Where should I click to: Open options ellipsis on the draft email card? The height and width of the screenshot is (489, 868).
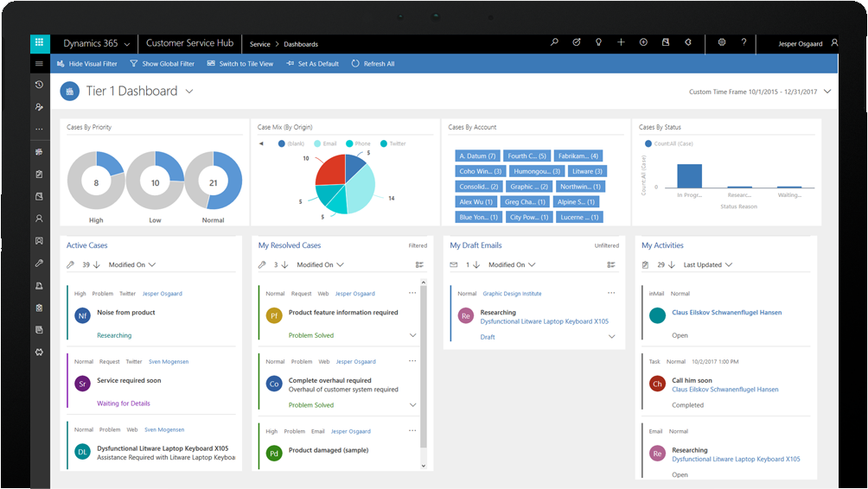pyautogui.click(x=611, y=293)
